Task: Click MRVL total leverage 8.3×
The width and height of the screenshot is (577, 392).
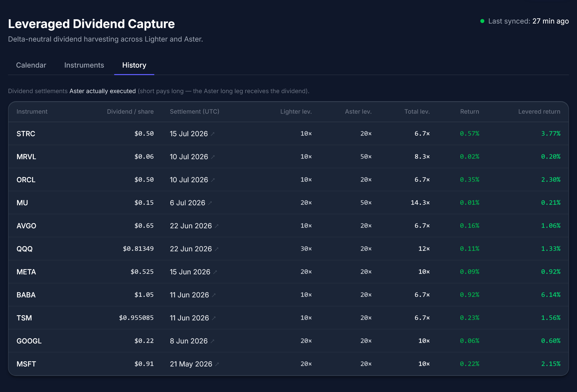Action: tap(422, 156)
